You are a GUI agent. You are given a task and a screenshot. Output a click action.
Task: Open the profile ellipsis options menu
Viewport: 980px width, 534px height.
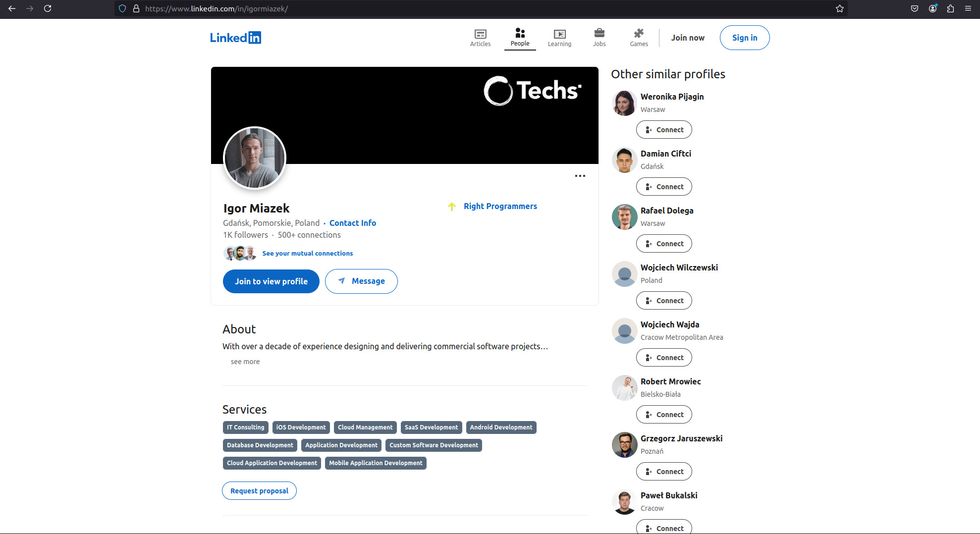pyautogui.click(x=580, y=176)
